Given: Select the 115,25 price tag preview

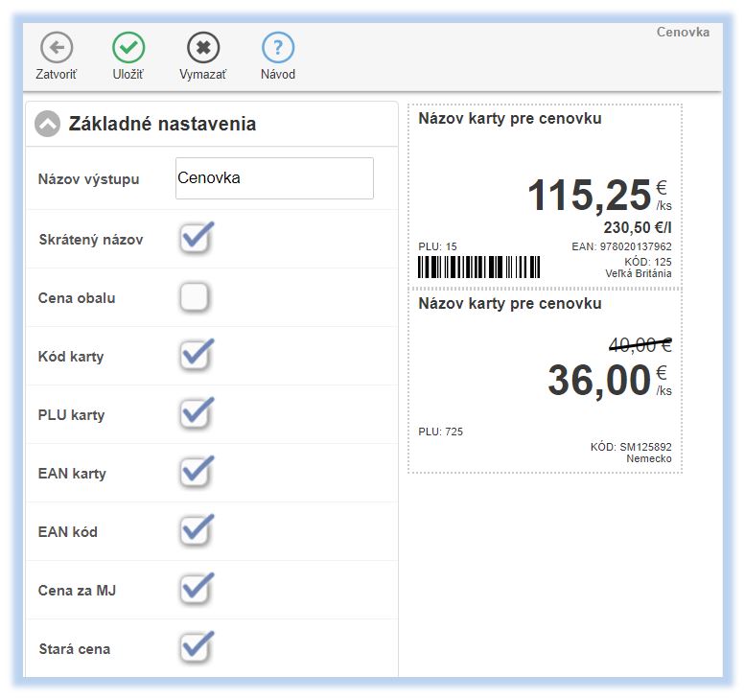Looking at the screenshot, I should (x=545, y=195).
